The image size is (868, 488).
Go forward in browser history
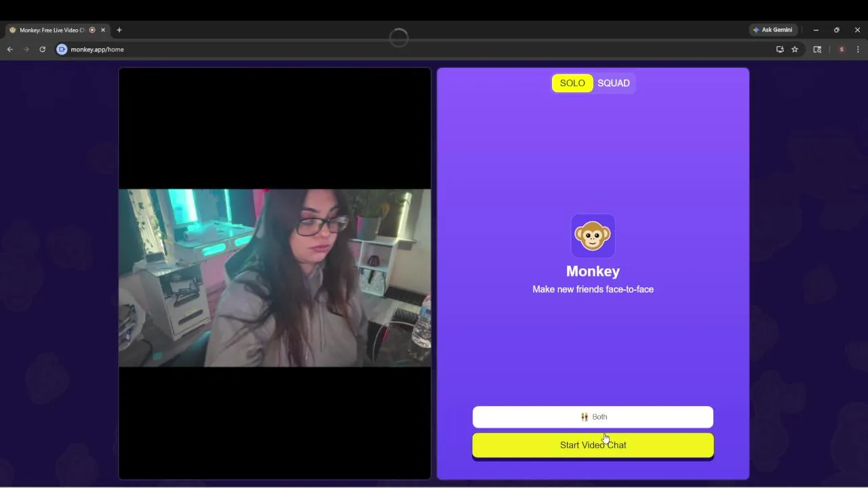(26, 49)
